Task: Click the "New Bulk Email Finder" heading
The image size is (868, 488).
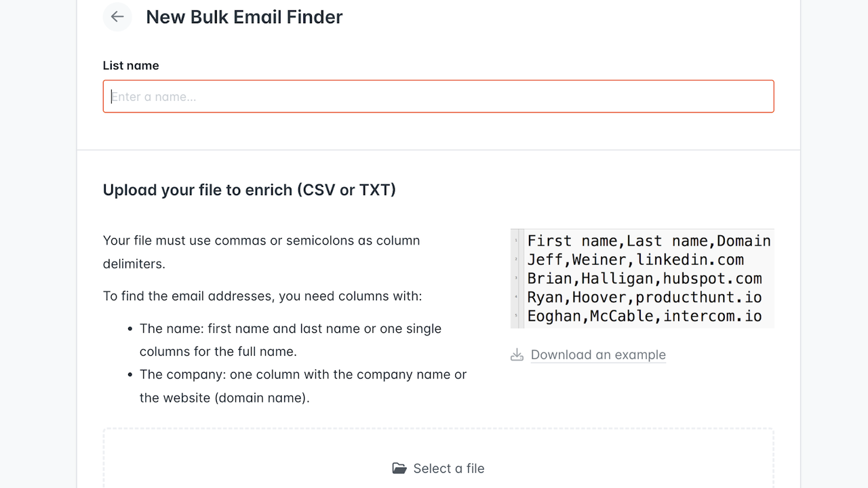Action: (244, 17)
